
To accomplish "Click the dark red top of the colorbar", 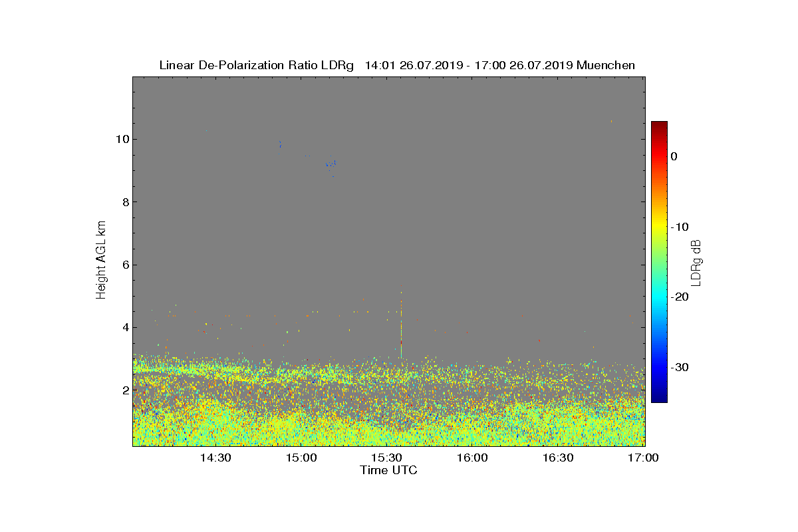I will (659, 125).
